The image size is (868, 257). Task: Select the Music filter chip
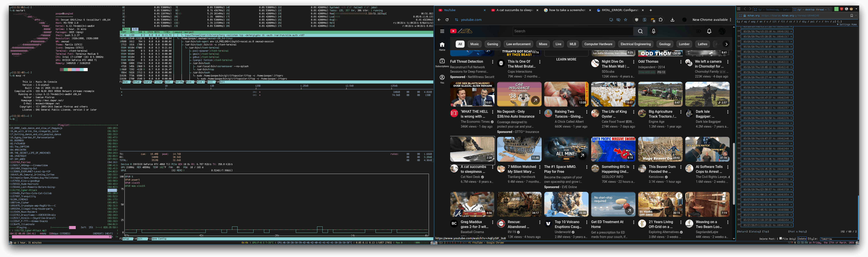[475, 44]
